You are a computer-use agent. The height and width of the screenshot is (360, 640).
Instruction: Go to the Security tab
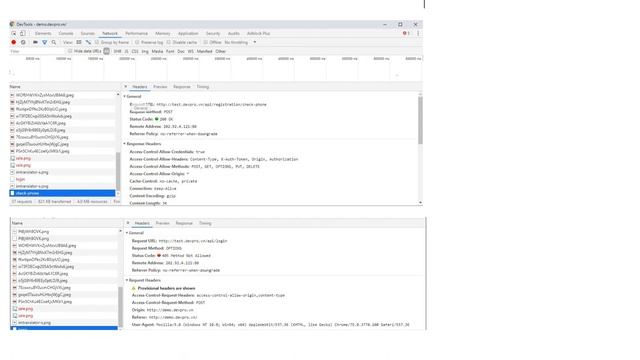pos(213,33)
